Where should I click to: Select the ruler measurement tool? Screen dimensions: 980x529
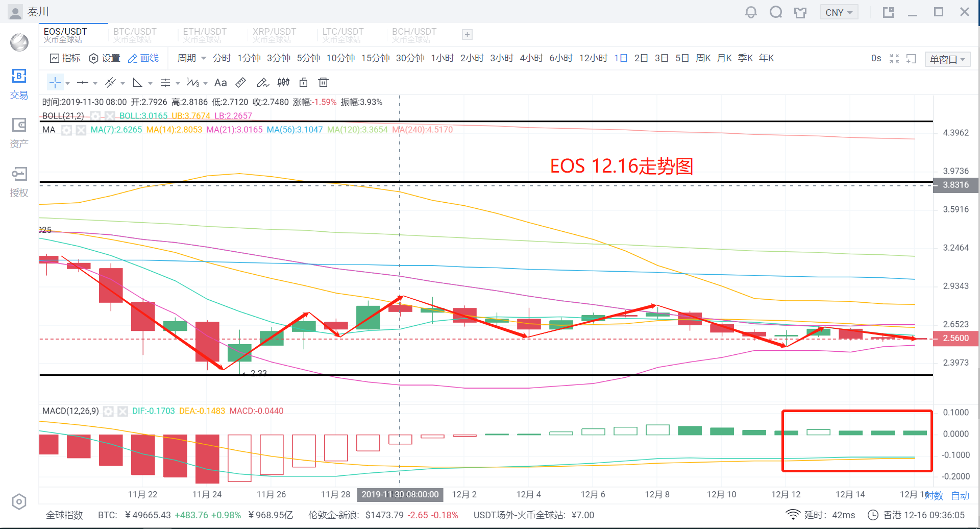[x=241, y=82]
